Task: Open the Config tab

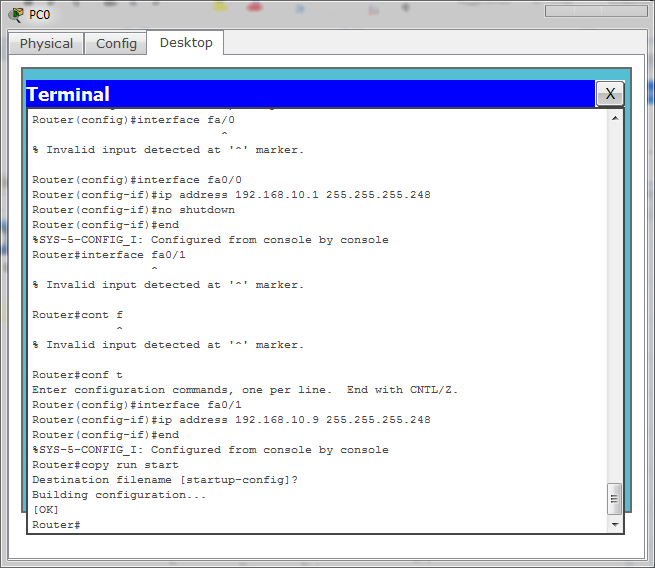Action: point(116,43)
